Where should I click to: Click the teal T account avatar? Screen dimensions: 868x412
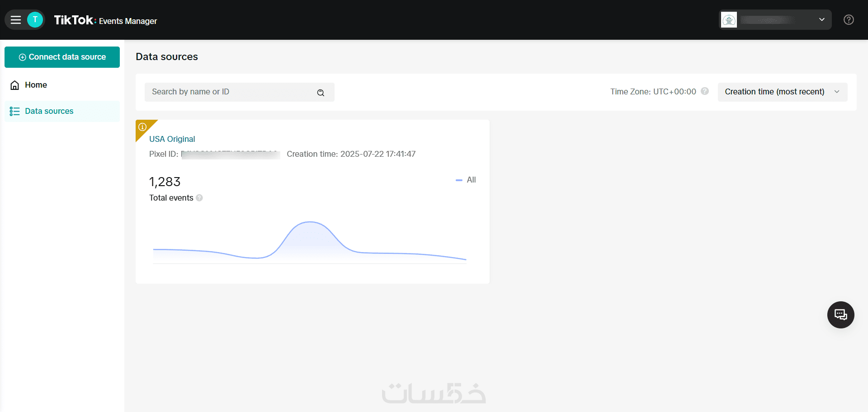(x=35, y=20)
